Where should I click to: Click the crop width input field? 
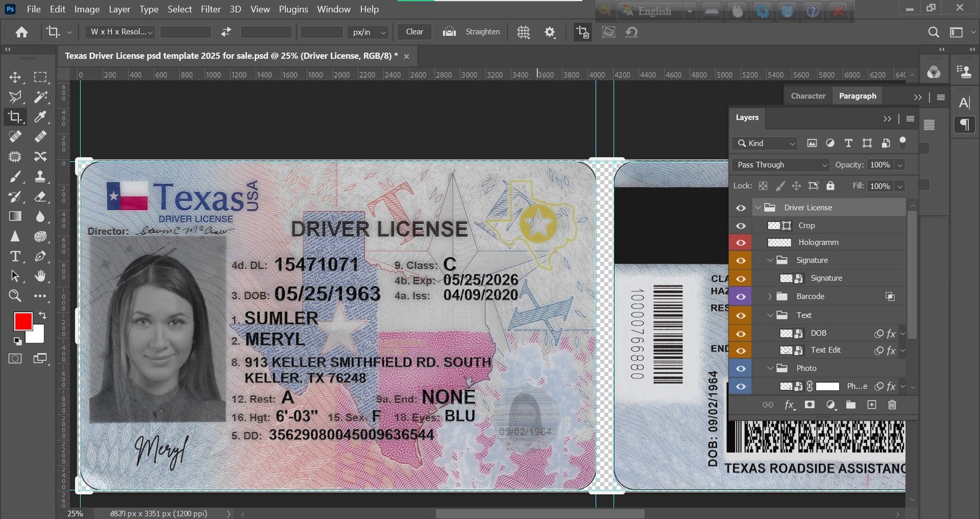186,32
